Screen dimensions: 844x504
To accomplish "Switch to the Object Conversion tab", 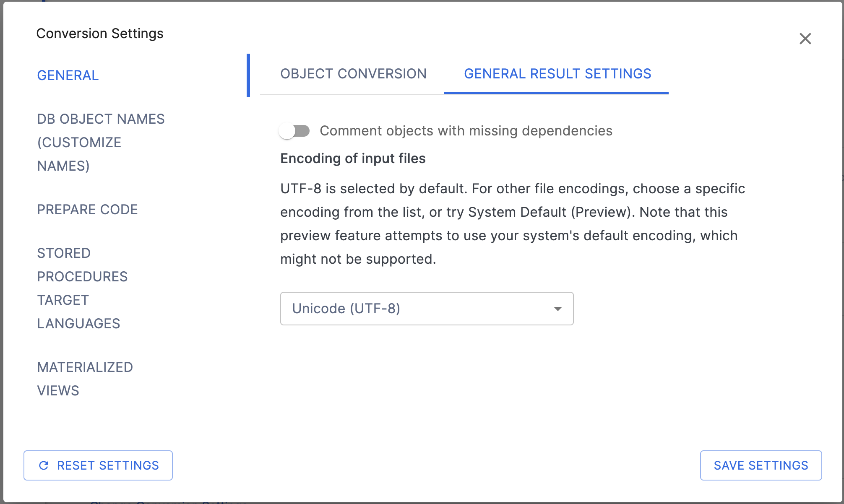I will click(353, 74).
